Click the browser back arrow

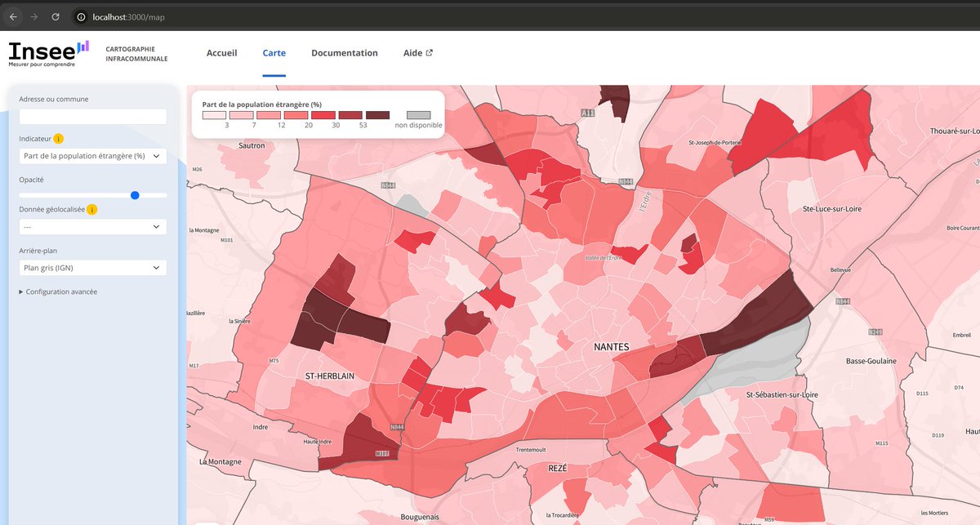[13, 16]
